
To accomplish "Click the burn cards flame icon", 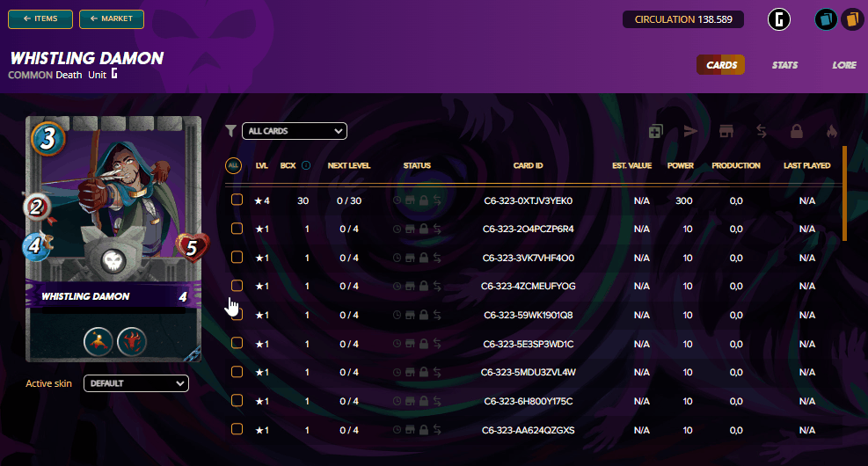I will (x=831, y=131).
